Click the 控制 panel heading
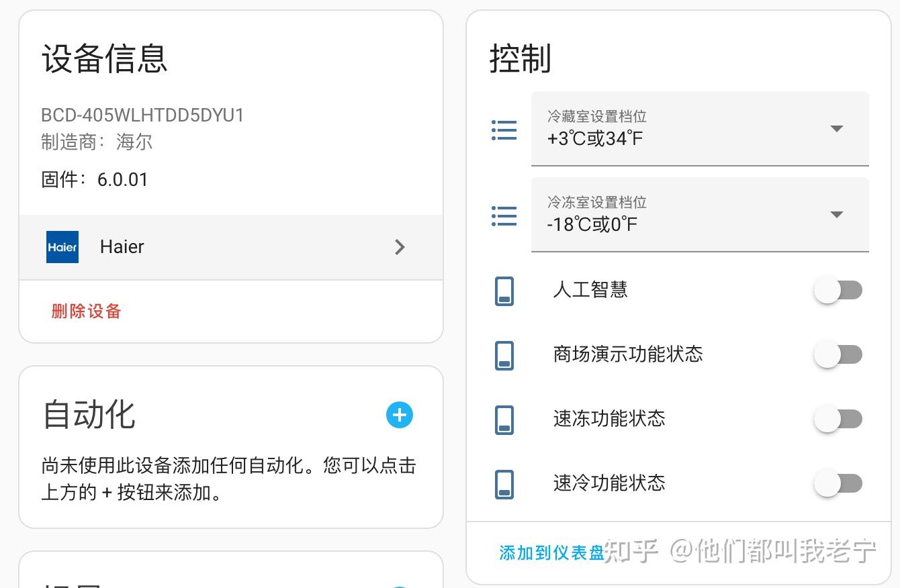900x588 pixels. click(x=519, y=59)
